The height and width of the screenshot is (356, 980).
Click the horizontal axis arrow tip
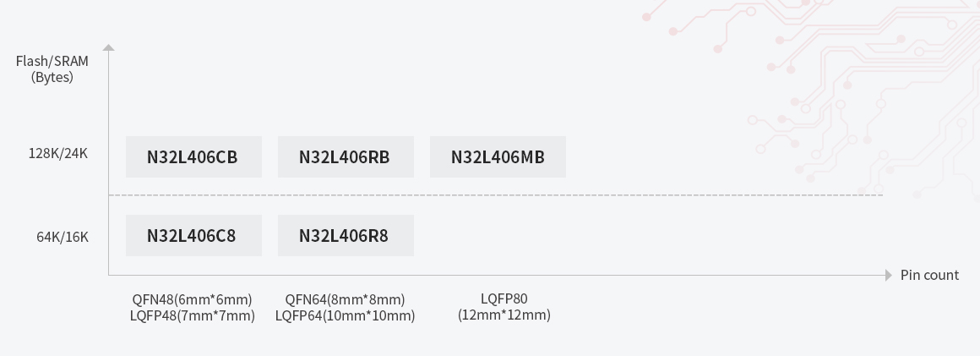point(888,276)
